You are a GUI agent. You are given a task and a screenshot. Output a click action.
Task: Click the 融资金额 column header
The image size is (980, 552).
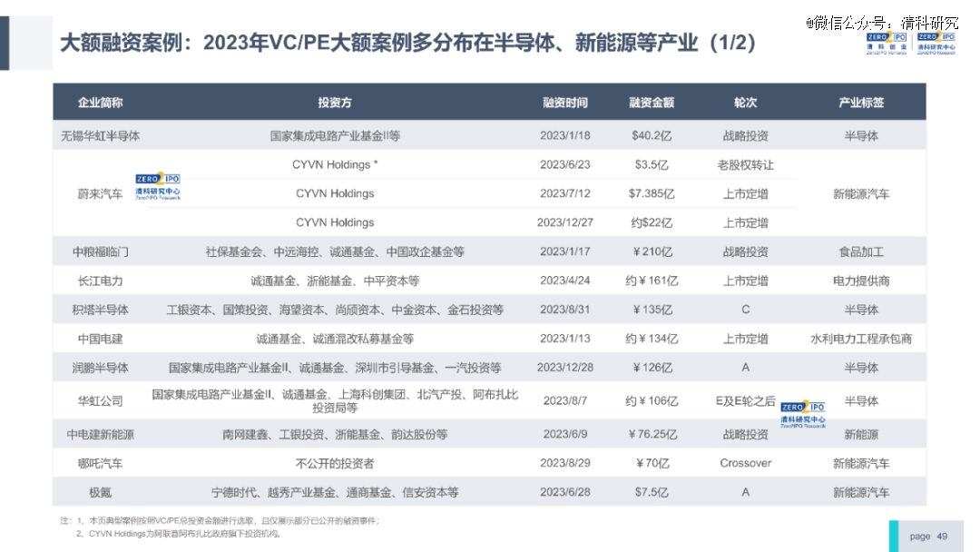[652, 103]
